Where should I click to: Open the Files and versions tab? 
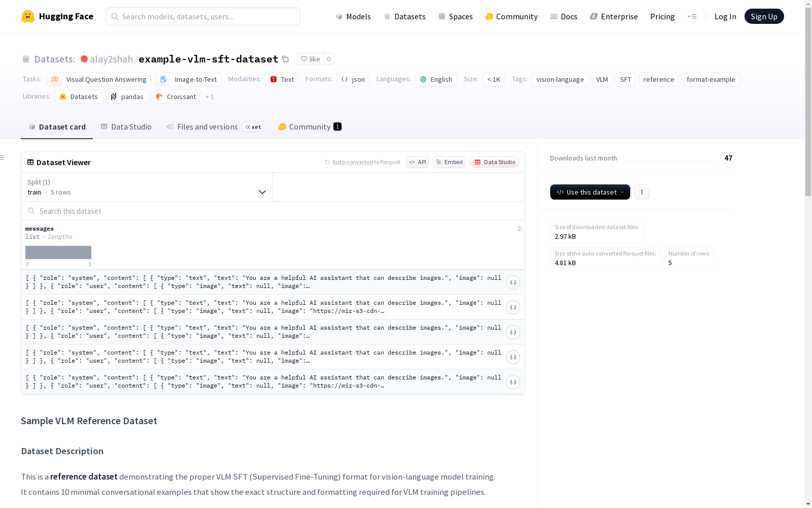(x=215, y=127)
